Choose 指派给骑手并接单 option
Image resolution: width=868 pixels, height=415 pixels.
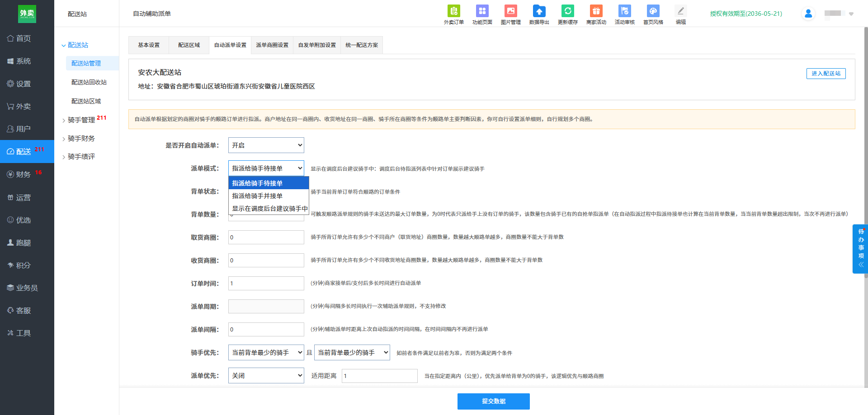click(x=269, y=196)
